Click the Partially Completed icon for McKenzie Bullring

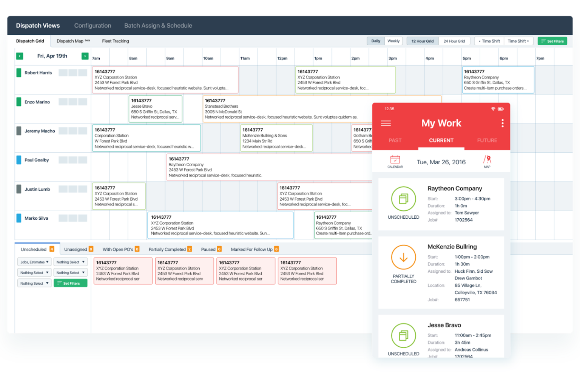[403, 258]
